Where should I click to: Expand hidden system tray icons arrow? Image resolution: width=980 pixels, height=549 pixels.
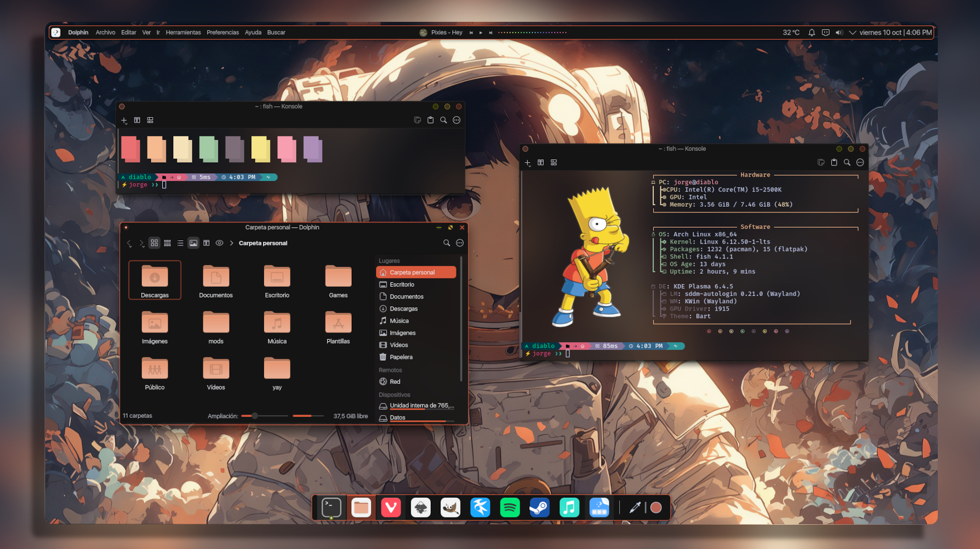click(852, 33)
